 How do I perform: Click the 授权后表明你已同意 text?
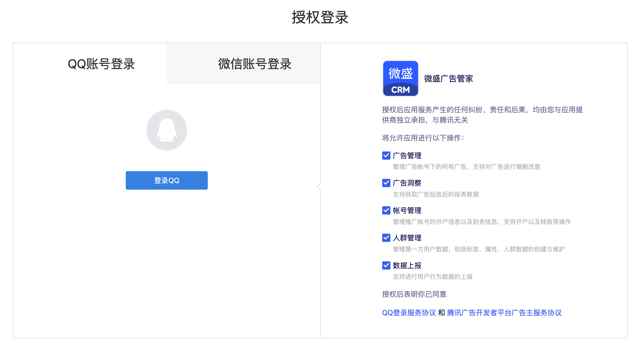coord(414,294)
